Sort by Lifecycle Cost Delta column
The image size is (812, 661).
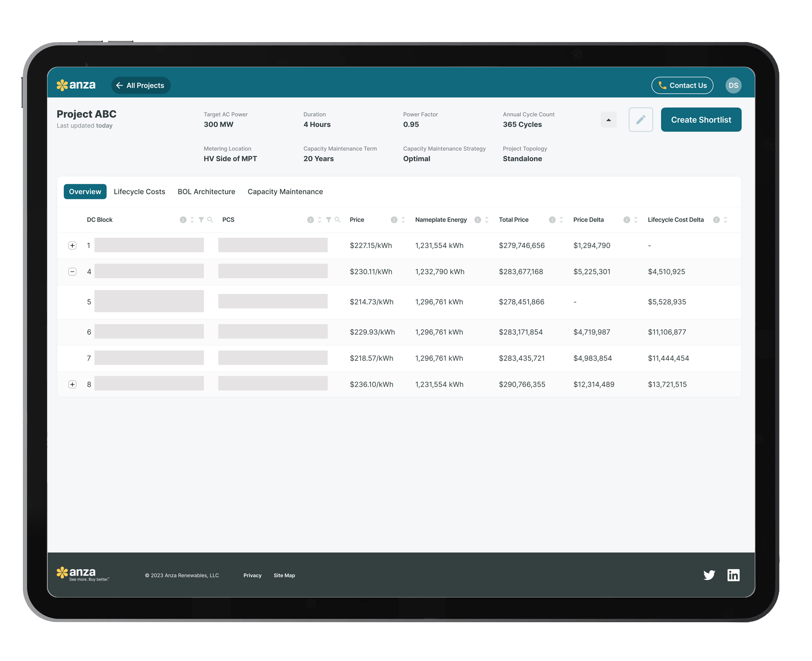click(x=726, y=220)
